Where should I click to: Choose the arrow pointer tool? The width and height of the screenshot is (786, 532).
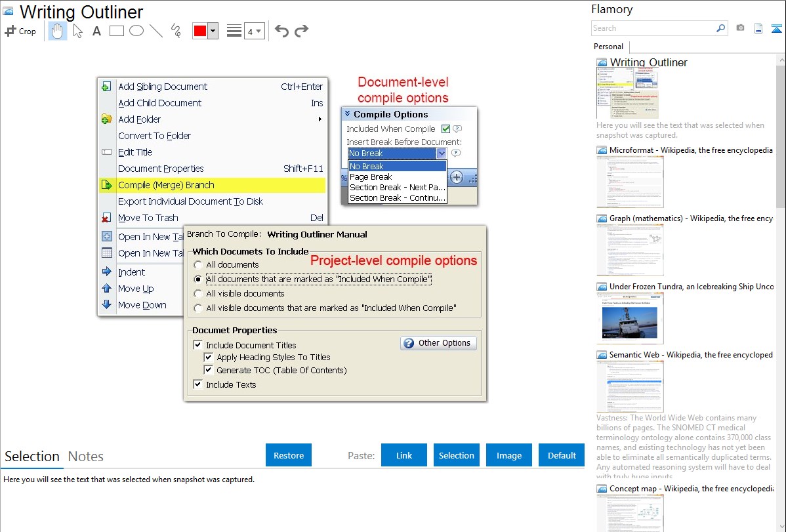coord(77,31)
